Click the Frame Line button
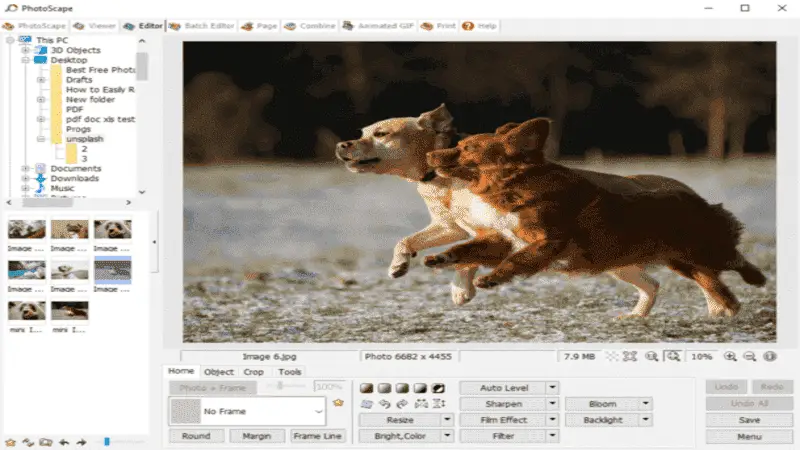Viewport: 800px width, 450px height. point(317,436)
